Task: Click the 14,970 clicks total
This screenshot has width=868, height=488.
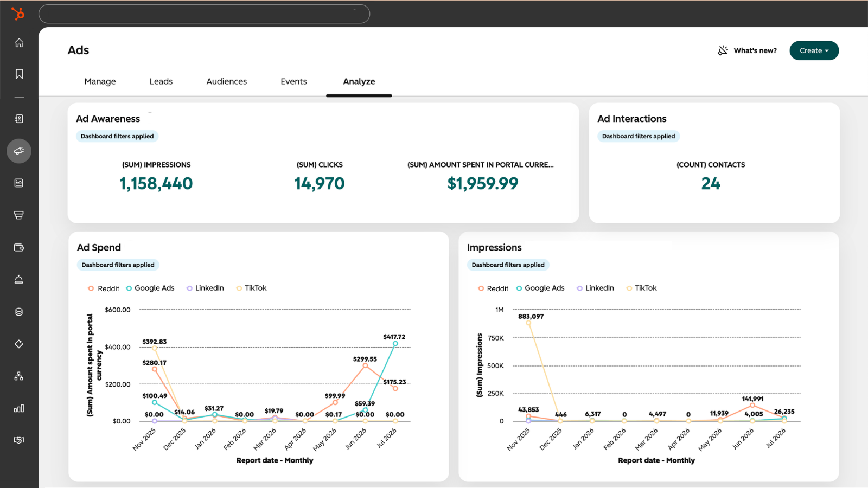Action: tap(320, 184)
